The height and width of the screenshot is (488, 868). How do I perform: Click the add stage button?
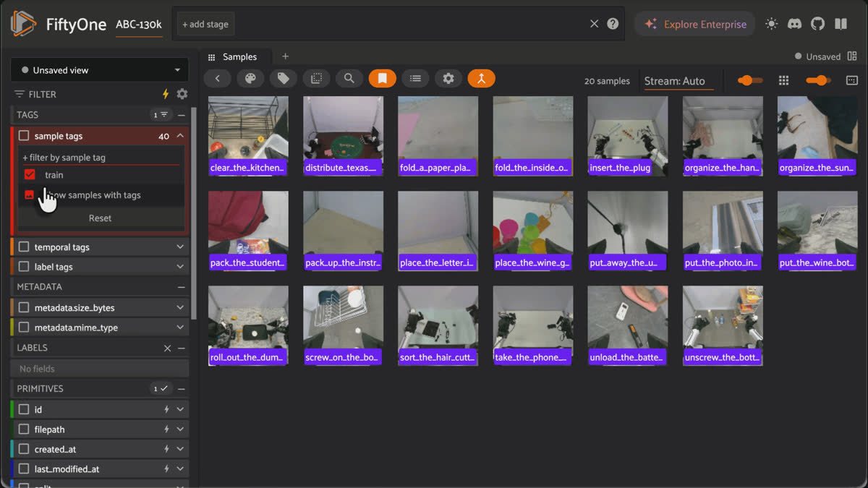tap(205, 25)
